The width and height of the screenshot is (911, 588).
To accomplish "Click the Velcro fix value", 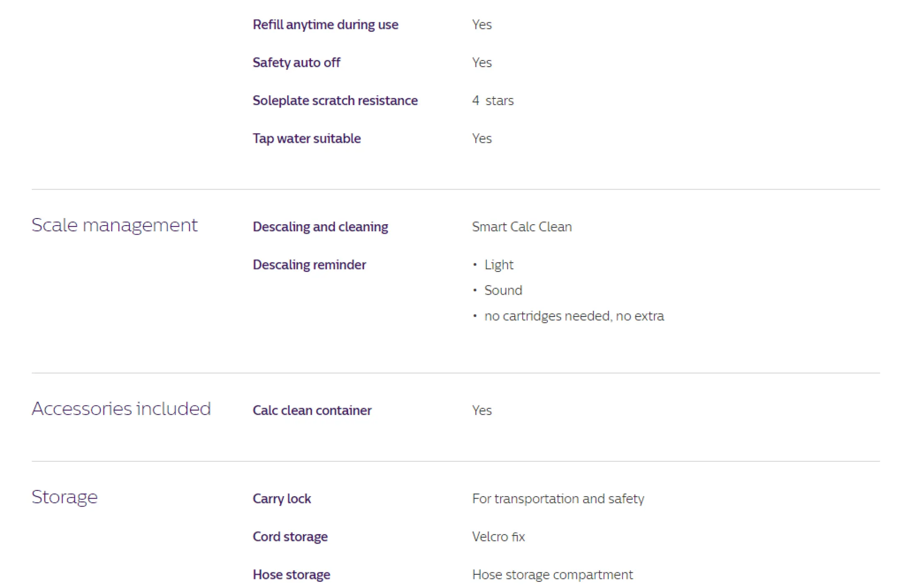I will [x=498, y=537].
